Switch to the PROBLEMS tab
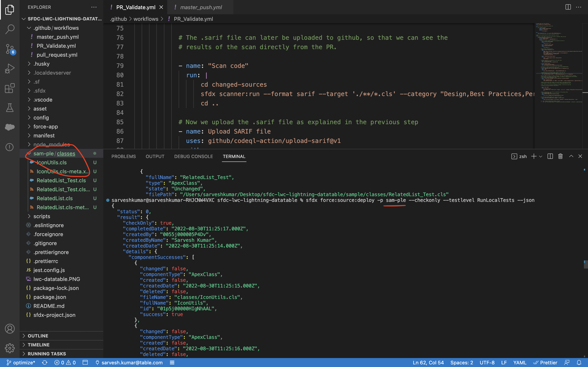Screen dimensions: 588x367 (124, 156)
